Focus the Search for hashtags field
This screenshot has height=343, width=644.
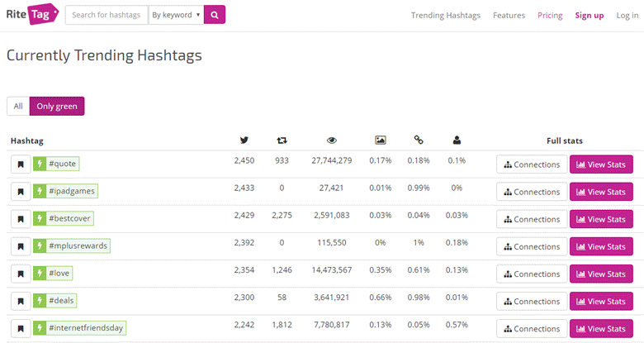pyautogui.click(x=107, y=15)
